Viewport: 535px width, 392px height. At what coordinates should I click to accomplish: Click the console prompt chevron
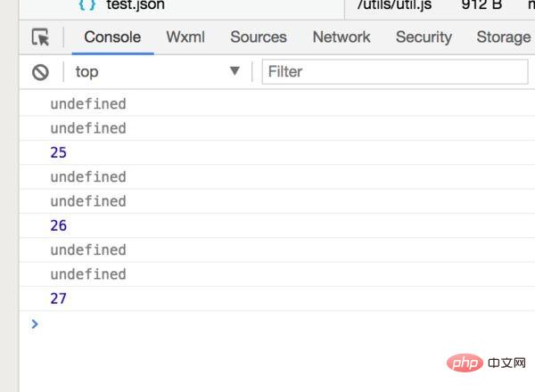point(35,323)
